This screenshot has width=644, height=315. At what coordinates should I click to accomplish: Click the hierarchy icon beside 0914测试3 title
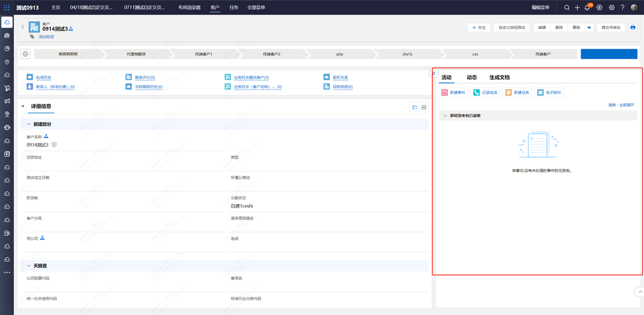tap(71, 29)
